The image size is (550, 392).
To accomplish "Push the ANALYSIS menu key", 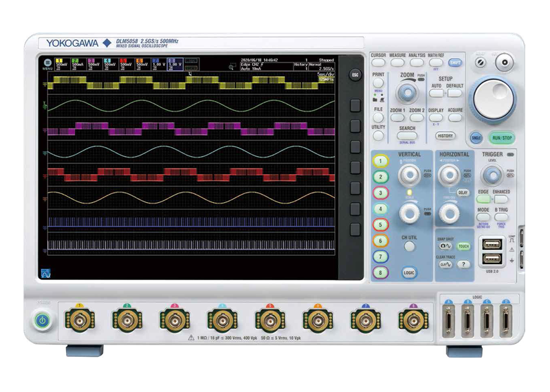I will (417, 63).
